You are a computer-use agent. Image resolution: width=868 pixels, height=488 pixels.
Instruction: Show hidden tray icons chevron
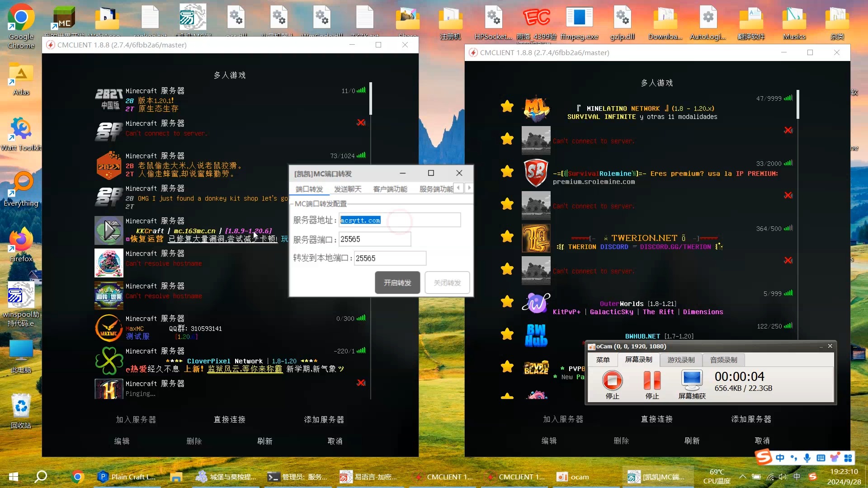(743, 477)
